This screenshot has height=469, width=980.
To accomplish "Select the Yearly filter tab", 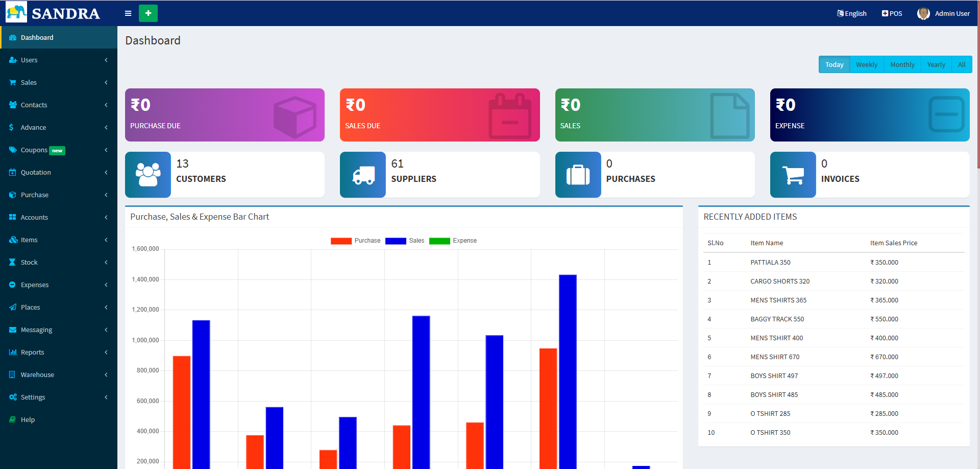I will click(x=936, y=64).
